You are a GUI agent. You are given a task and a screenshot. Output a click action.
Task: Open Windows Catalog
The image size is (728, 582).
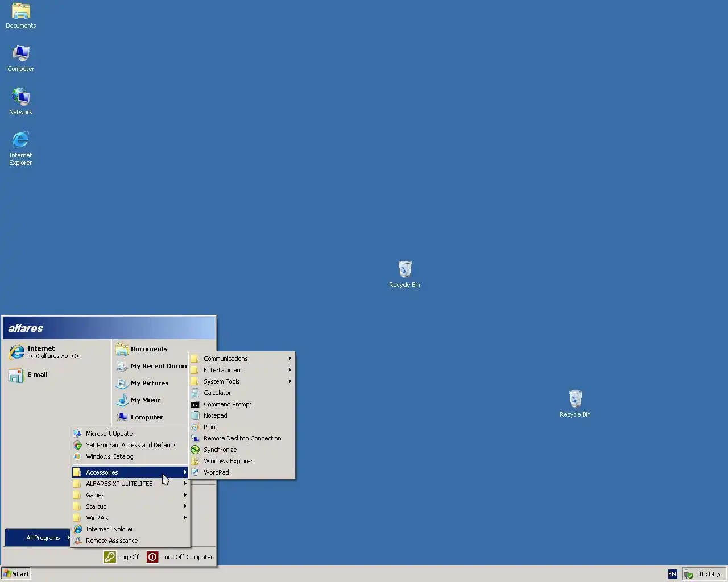pyautogui.click(x=130, y=456)
